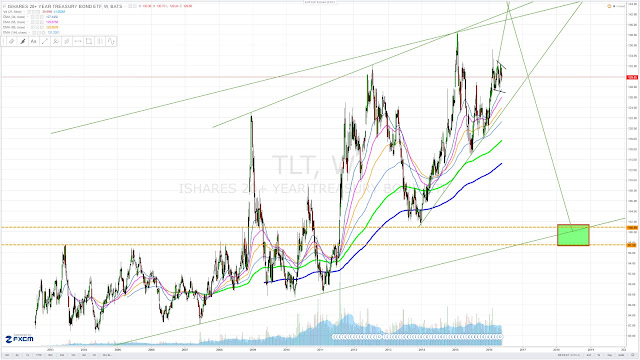This screenshot has width=640, height=360.
Task: Open dropdown arrow beside second EMA label
Action: (x=28, y=22)
